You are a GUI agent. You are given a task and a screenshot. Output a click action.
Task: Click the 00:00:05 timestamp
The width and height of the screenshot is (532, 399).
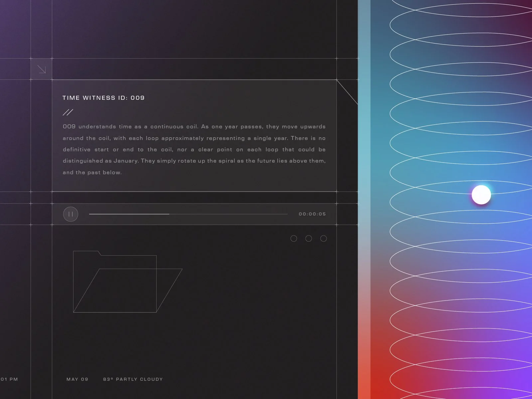pyautogui.click(x=312, y=214)
